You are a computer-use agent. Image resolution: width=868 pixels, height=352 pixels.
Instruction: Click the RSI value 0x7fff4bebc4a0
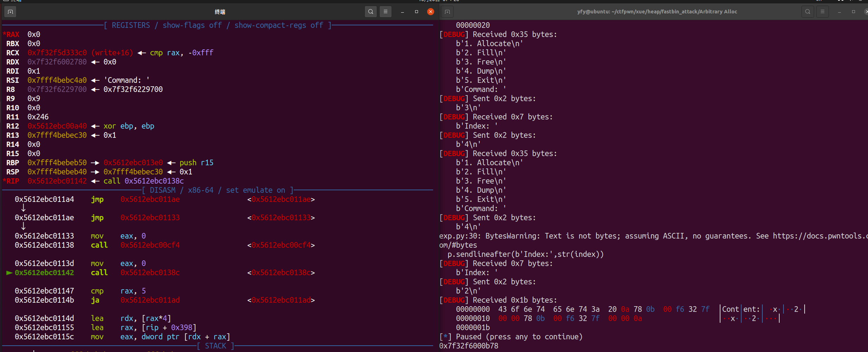point(57,80)
